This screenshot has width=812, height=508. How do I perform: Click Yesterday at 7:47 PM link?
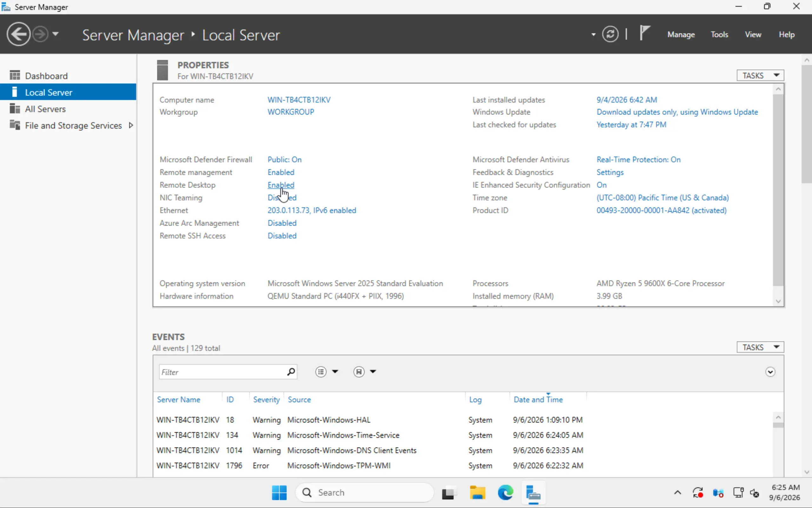(631, 125)
